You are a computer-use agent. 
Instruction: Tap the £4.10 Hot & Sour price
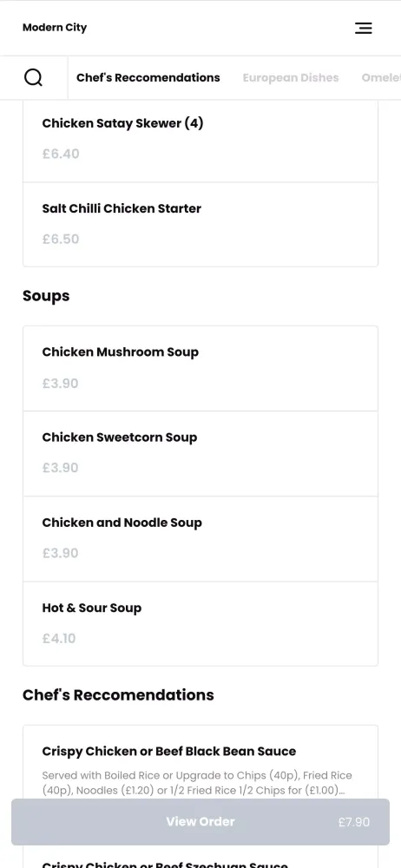(x=59, y=638)
